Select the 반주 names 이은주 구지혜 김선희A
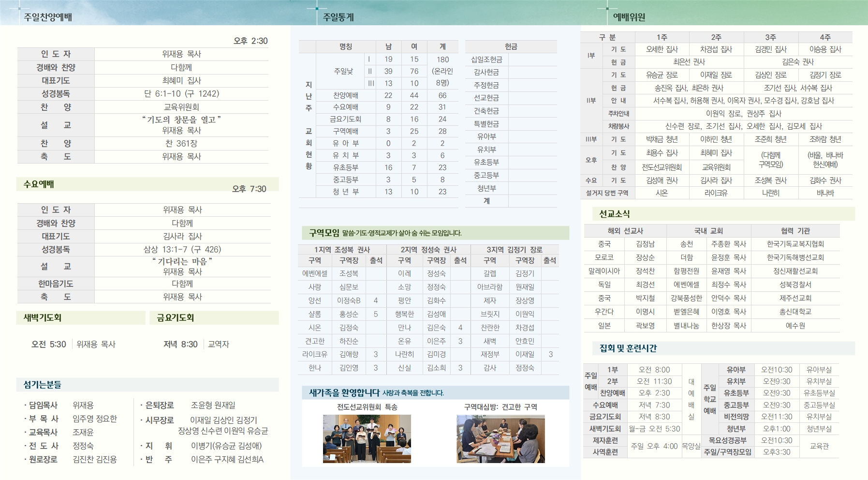The image size is (868, 480). pyautogui.click(x=227, y=459)
